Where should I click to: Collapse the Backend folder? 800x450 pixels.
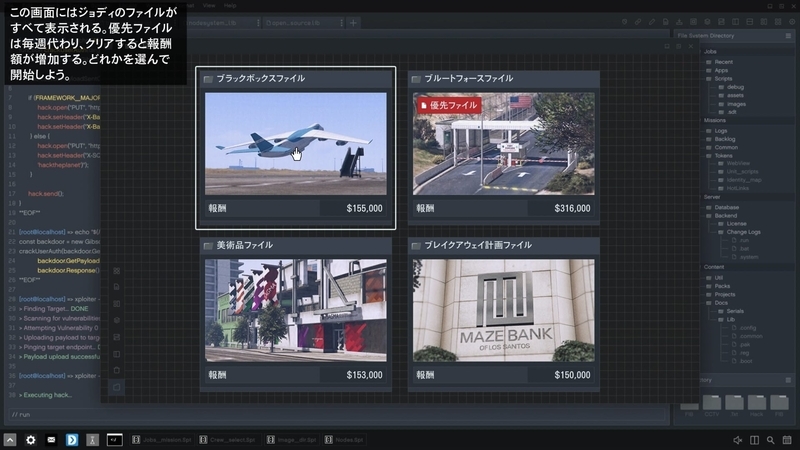coord(721,215)
